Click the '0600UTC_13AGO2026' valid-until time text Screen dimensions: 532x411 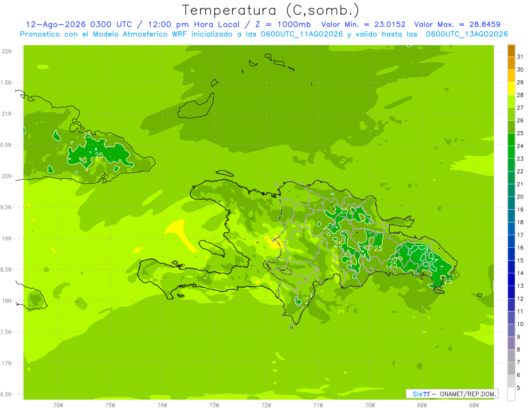pos(467,34)
